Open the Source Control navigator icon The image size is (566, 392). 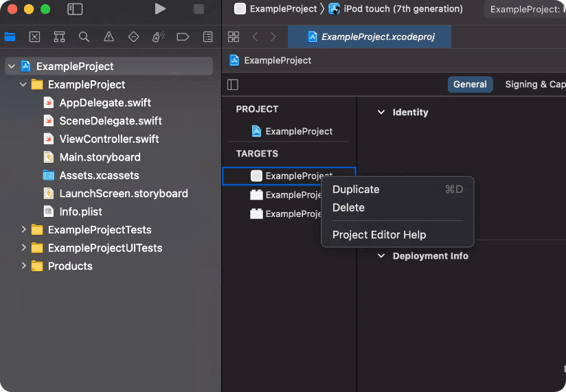(34, 37)
